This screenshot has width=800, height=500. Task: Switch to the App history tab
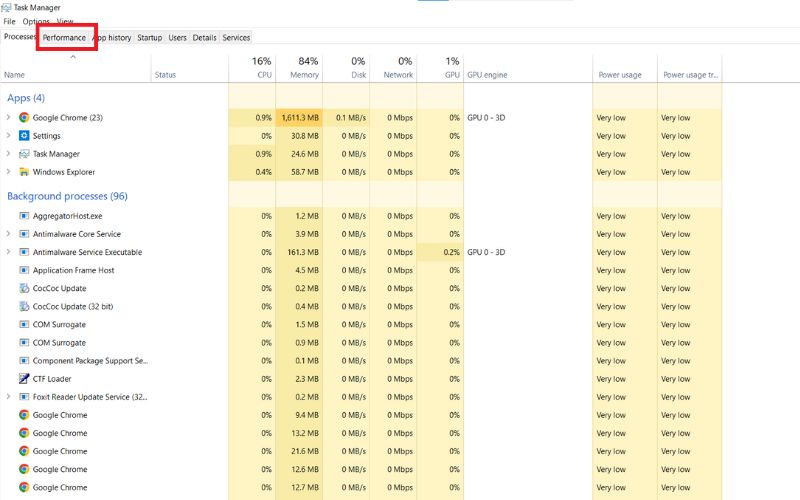[x=113, y=37]
